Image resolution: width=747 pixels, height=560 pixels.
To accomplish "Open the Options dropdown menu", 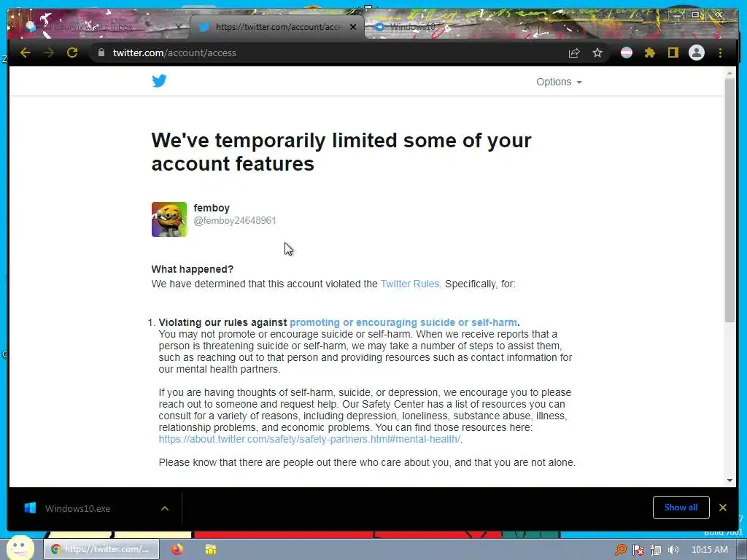I will pos(559,82).
